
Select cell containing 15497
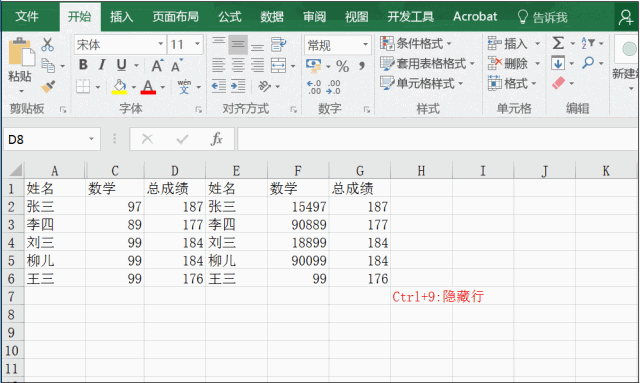tap(298, 207)
